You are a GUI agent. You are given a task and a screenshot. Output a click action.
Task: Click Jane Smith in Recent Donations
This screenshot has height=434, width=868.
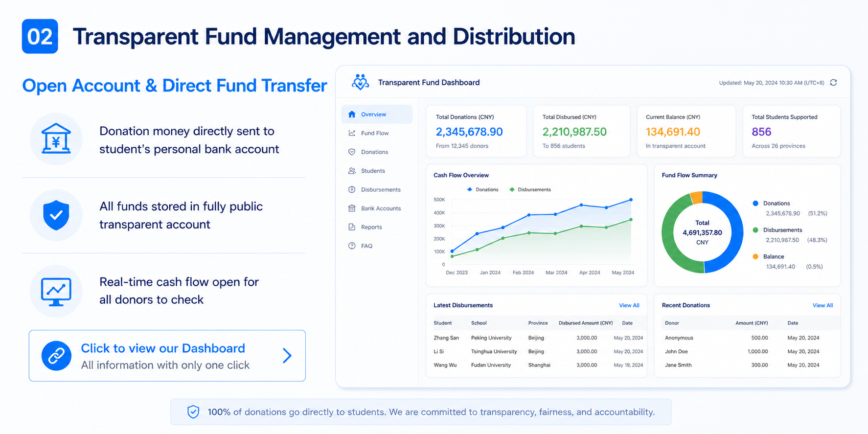(678, 365)
